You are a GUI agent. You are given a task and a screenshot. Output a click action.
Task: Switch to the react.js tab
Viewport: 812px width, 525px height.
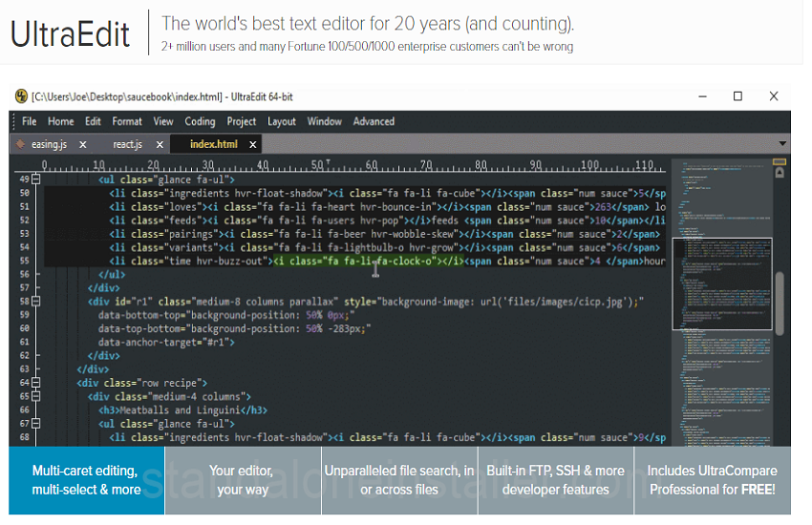(x=127, y=144)
